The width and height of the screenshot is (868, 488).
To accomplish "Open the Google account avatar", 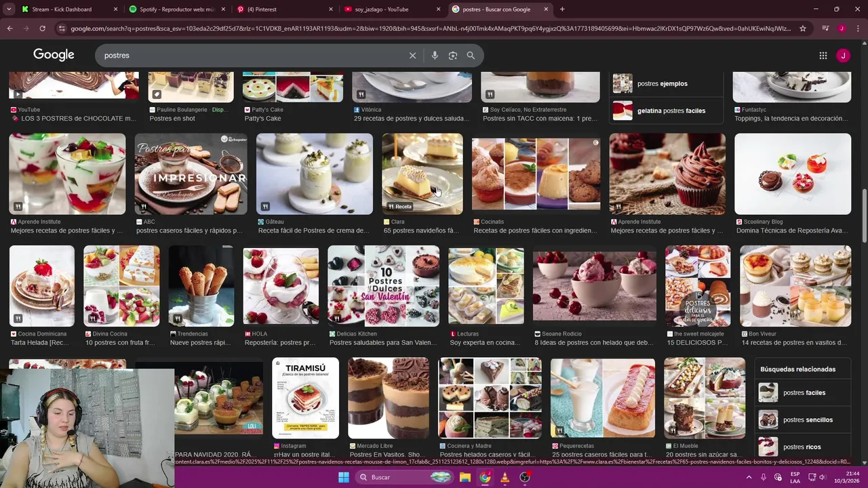I will (843, 56).
